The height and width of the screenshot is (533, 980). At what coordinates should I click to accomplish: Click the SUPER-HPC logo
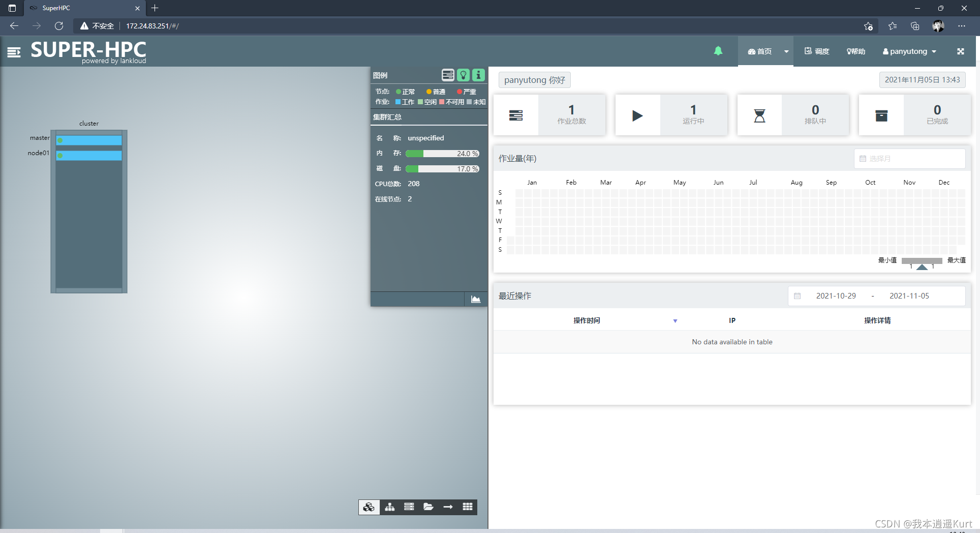click(88, 51)
